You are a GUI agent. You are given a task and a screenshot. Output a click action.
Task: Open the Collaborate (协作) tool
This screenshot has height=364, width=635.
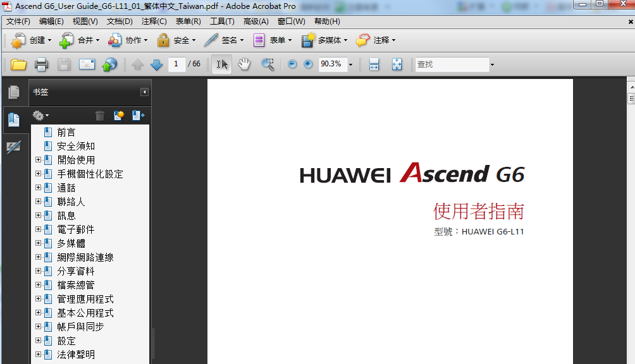128,40
